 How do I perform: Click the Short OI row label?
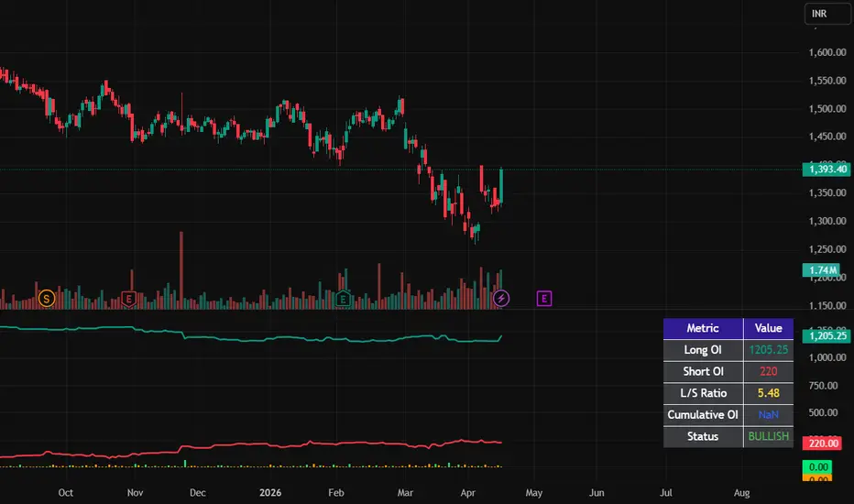coord(703,372)
